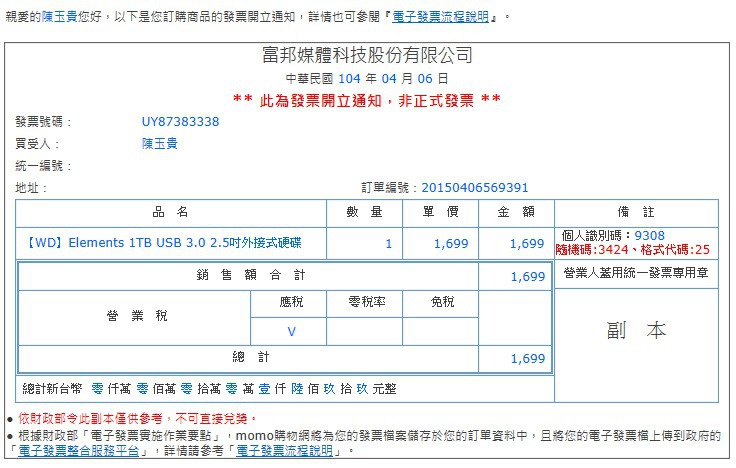Click buyer name 陳玉貴 beside 買受人
The height and width of the screenshot is (468, 736).
pyautogui.click(x=160, y=144)
